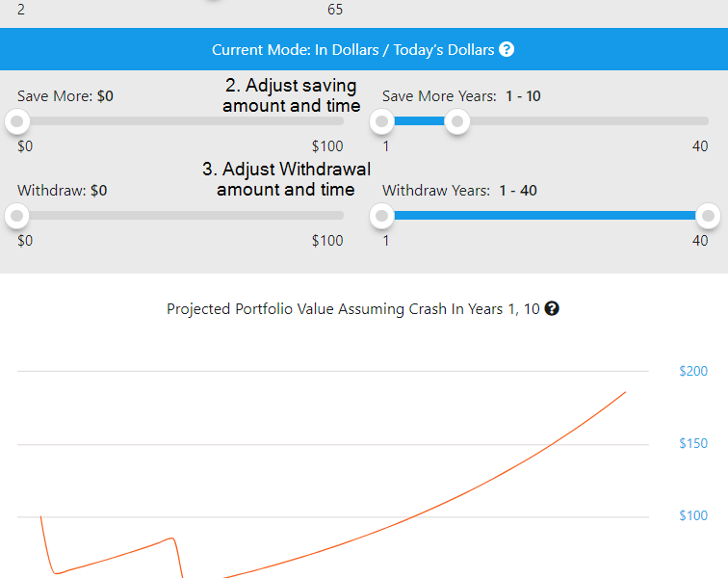Click the Save More amount slider handle
The width and height of the screenshot is (728, 578).
[17, 121]
